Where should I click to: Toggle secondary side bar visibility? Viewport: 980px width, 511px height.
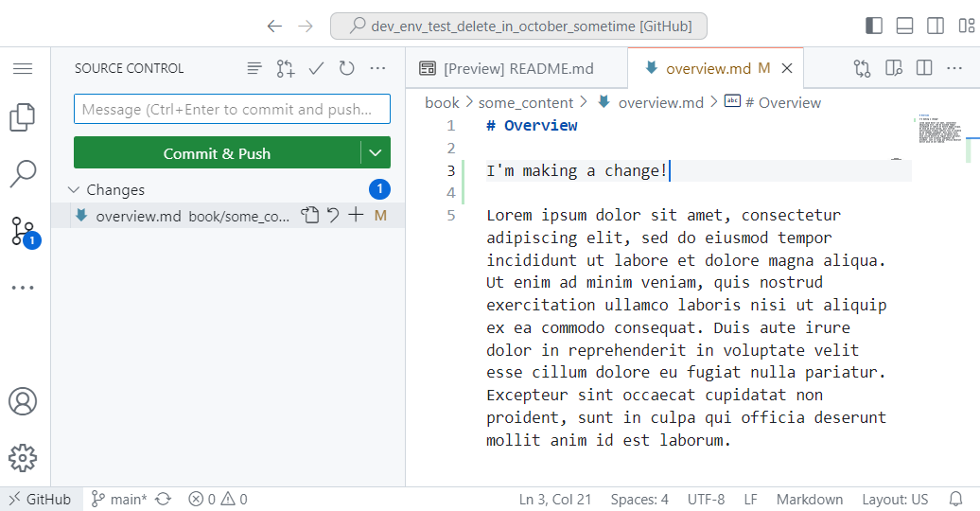pyautogui.click(x=935, y=26)
